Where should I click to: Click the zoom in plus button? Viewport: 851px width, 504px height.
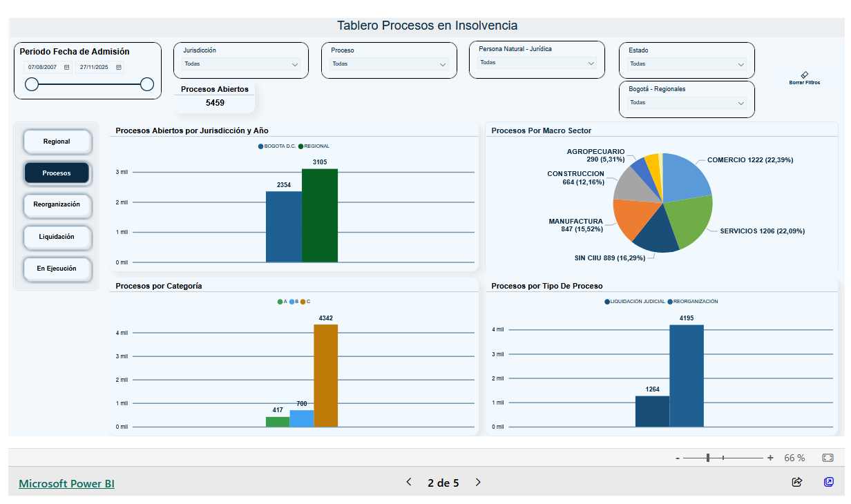click(770, 458)
